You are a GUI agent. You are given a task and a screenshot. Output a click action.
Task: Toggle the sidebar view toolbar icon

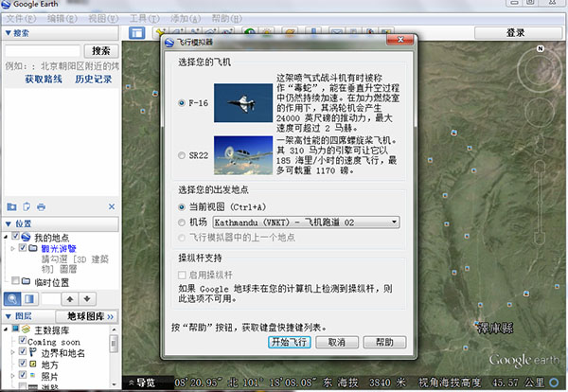point(136,33)
